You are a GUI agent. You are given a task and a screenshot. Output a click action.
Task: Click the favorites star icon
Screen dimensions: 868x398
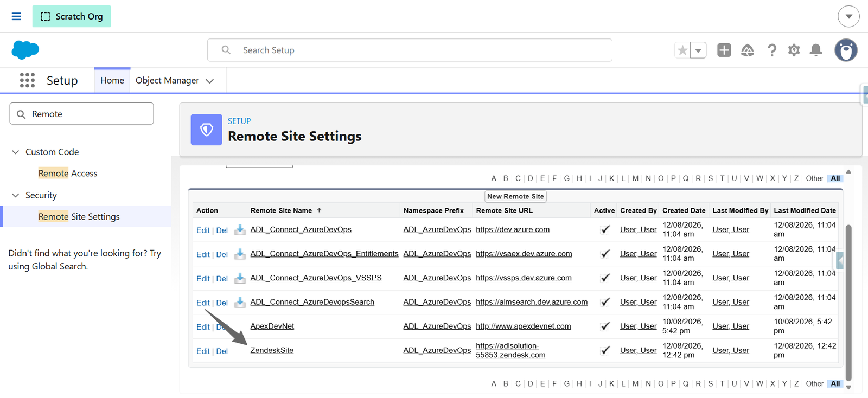coord(682,50)
